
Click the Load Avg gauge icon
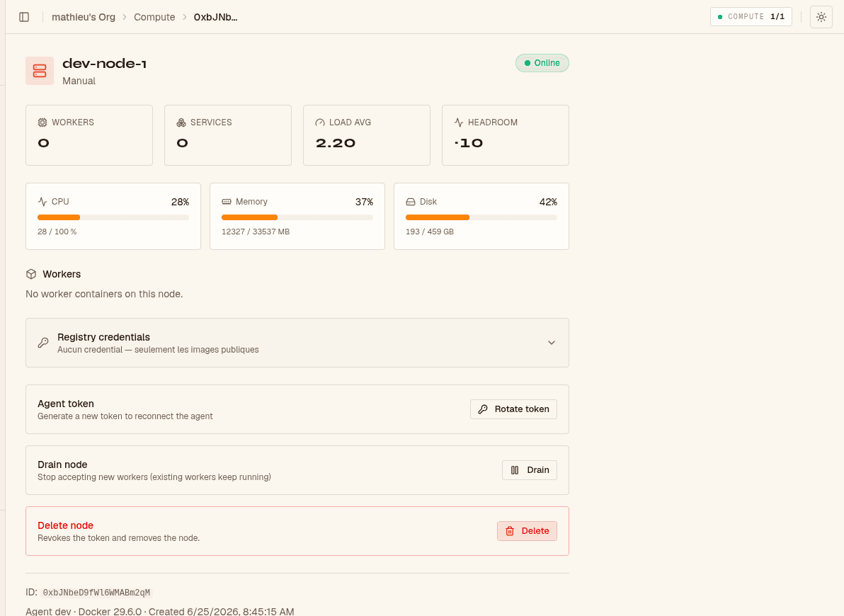click(320, 122)
